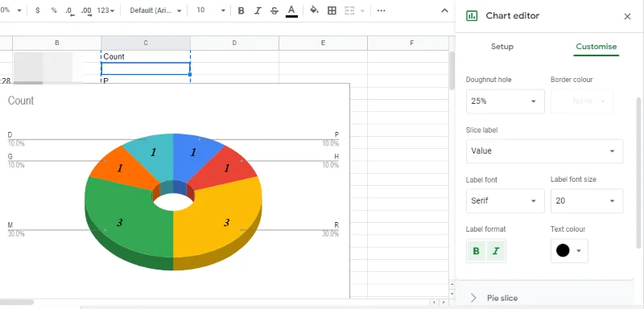The height and width of the screenshot is (309, 644).
Task: Click the chart legend label P
Action: click(336, 134)
